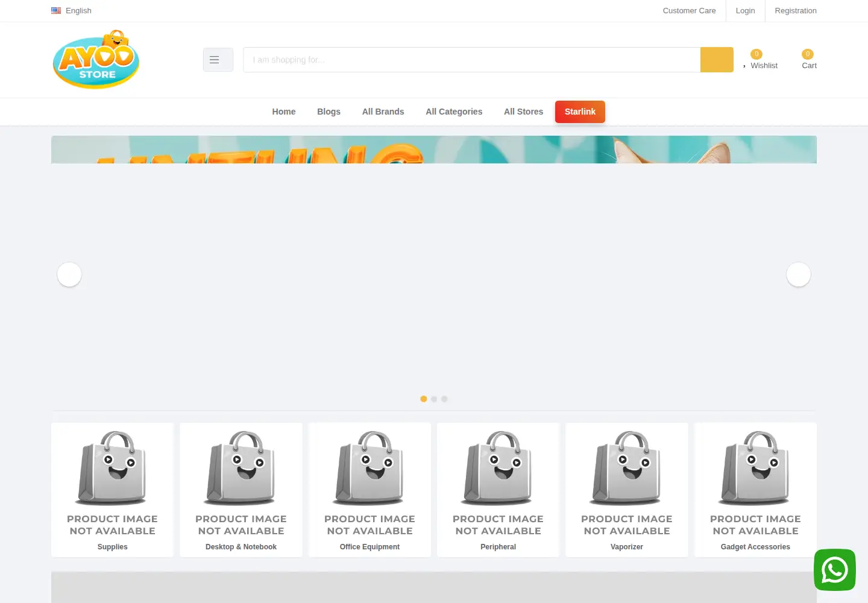
Task: Open the Office Equipment category card
Action: [x=370, y=490]
